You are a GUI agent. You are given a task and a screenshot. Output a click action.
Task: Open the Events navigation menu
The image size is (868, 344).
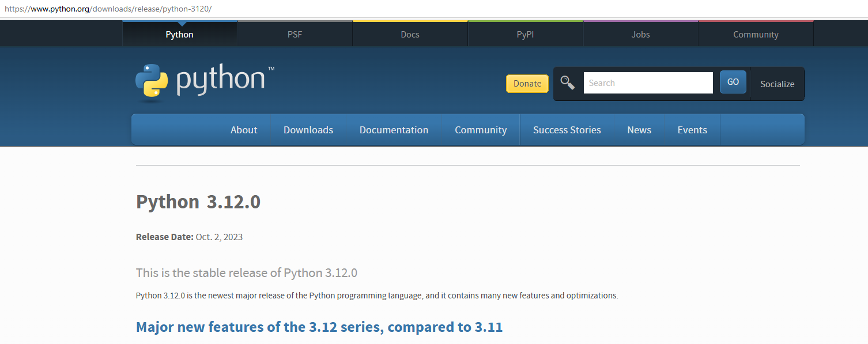[692, 130]
